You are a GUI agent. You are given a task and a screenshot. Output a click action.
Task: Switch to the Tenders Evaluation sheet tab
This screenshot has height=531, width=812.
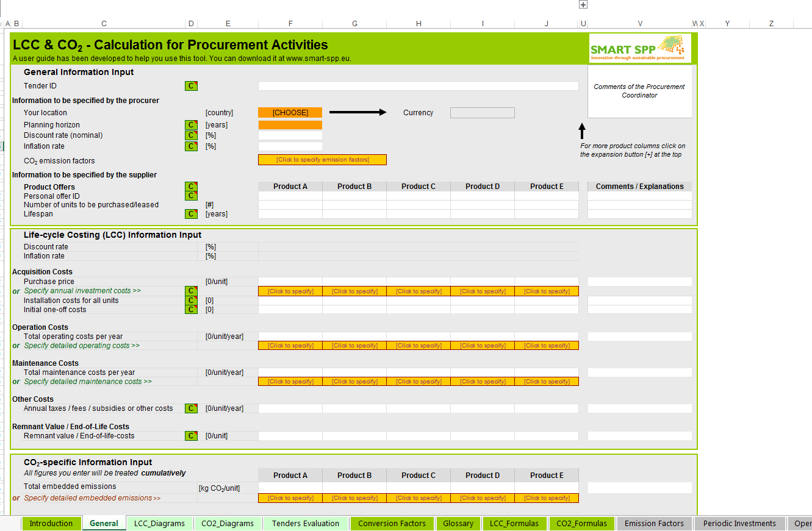click(306, 523)
